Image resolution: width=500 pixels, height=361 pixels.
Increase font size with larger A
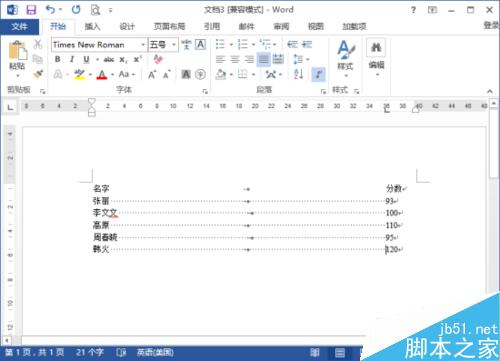152,74
